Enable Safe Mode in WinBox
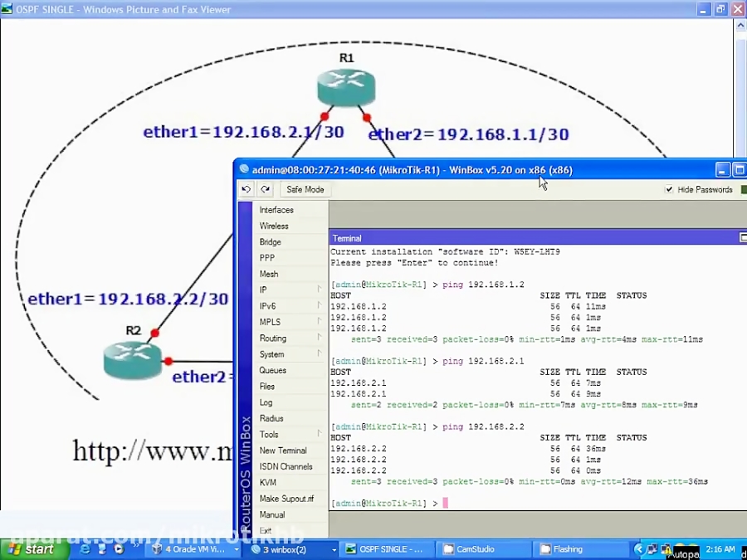Image resolution: width=747 pixels, height=560 pixels. coord(305,189)
